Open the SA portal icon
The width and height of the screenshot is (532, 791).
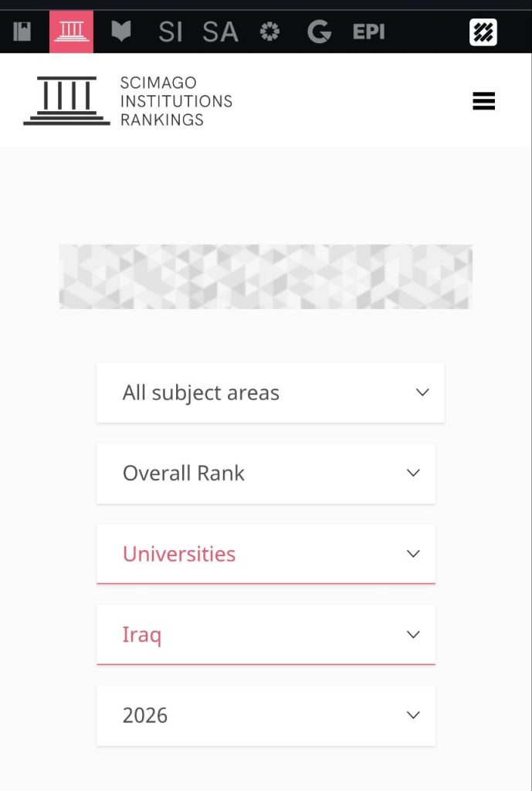point(220,32)
